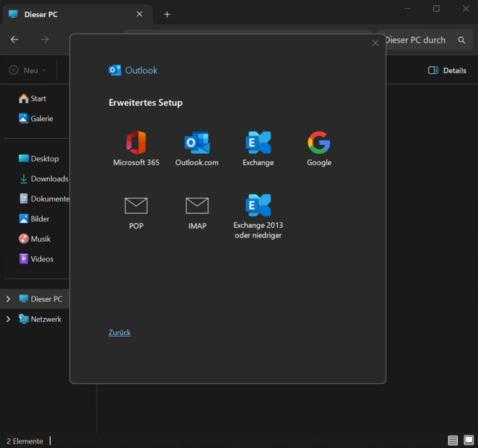Click the Outlook logo in dialog header
Image resolution: width=478 pixels, height=448 pixels.
[x=114, y=70]
